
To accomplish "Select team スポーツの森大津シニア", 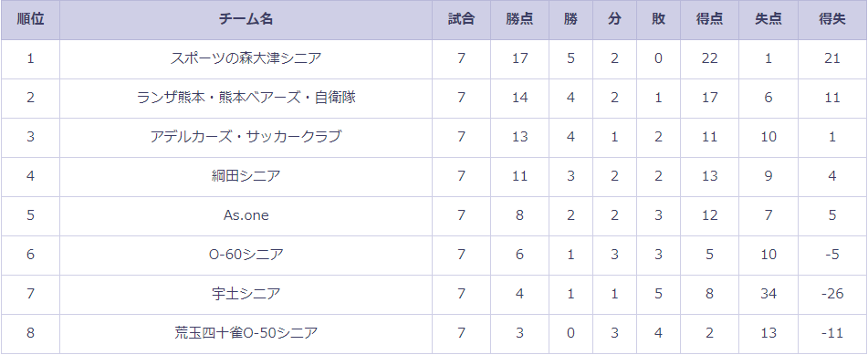I will tap(246, 58).
